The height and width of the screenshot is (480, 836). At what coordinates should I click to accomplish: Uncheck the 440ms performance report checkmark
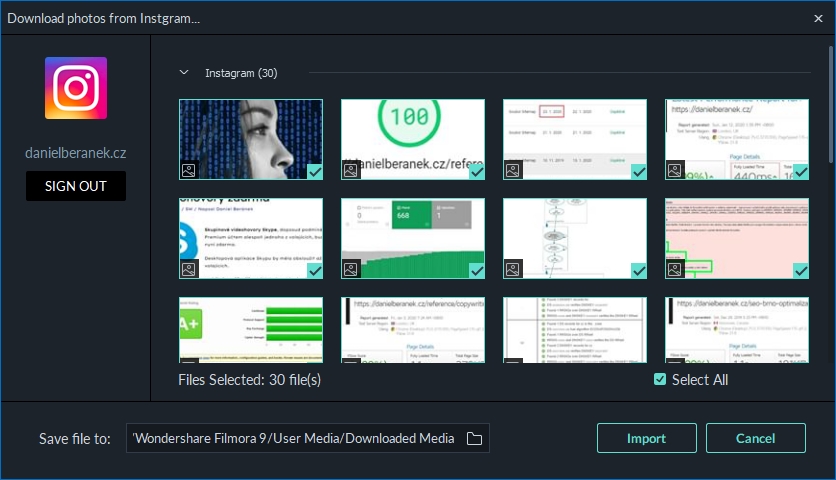(x=801, y=172)
